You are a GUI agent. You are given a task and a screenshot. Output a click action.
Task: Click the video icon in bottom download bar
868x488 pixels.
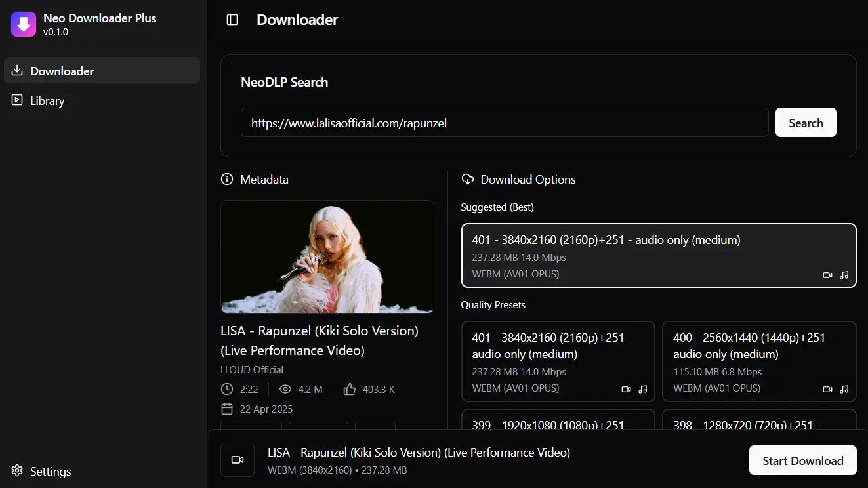[238, 460]
